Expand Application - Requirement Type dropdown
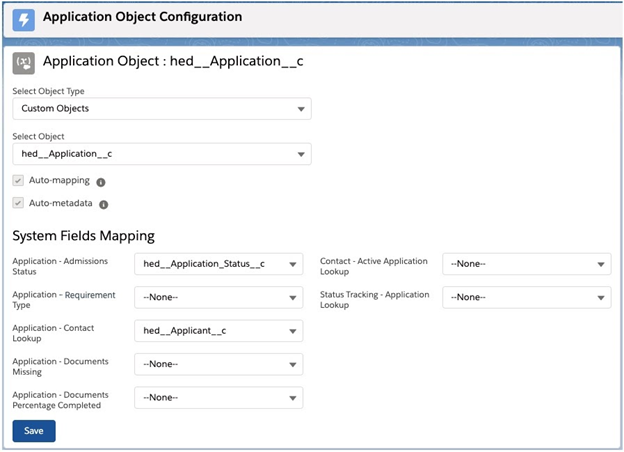Viewport: 624px width, 452px height. (218, 298)
